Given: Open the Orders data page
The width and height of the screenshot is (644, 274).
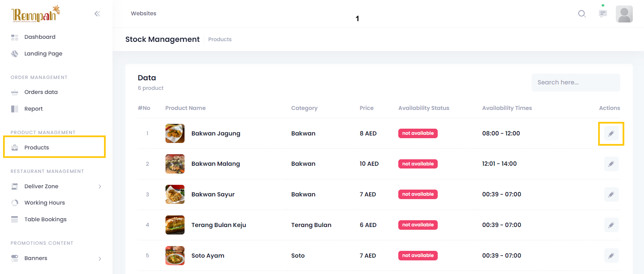Looking at the screenshot, I should 41,92.
